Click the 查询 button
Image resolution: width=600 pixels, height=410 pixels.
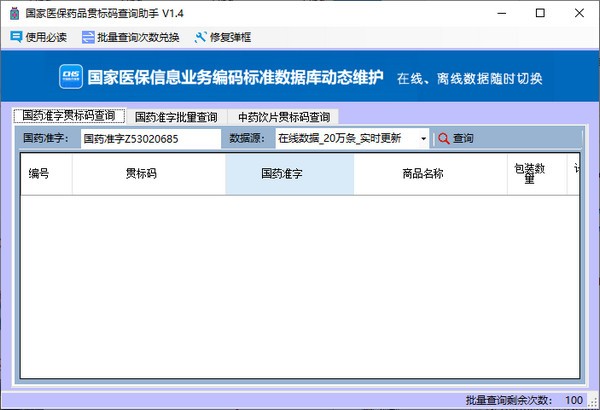[456, 139]
